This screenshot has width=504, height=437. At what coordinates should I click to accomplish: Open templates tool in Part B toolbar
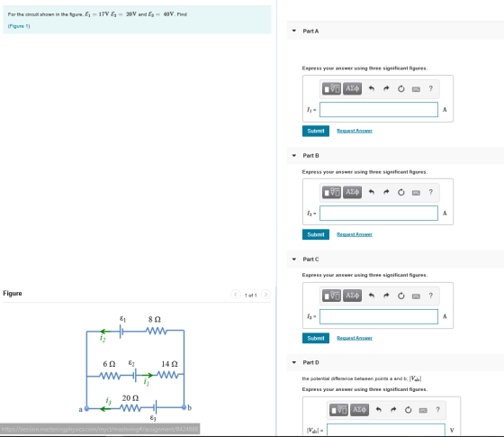[x=331, y=192]
